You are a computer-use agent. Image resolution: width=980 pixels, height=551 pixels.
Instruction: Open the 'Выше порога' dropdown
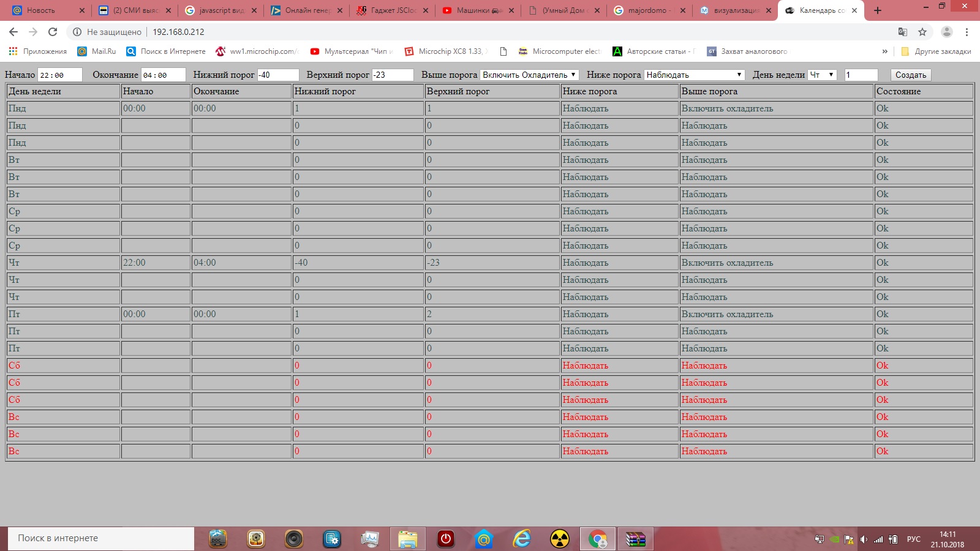529,75
